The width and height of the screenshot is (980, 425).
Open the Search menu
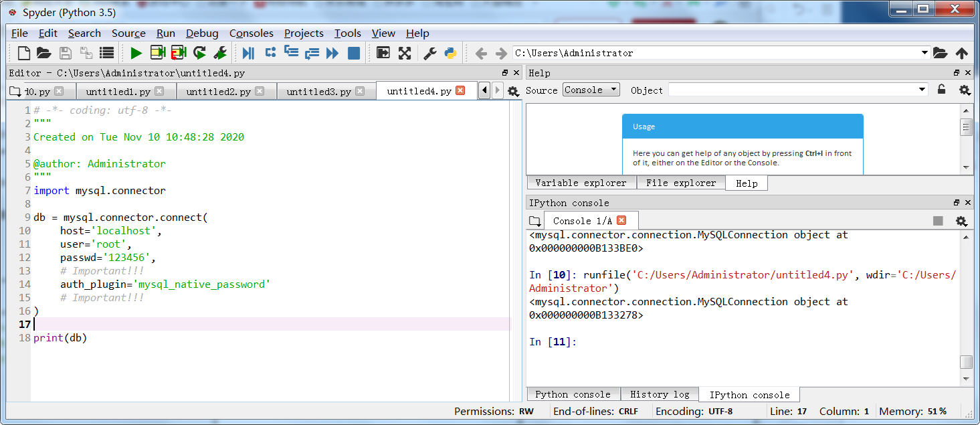coord(84,33)
